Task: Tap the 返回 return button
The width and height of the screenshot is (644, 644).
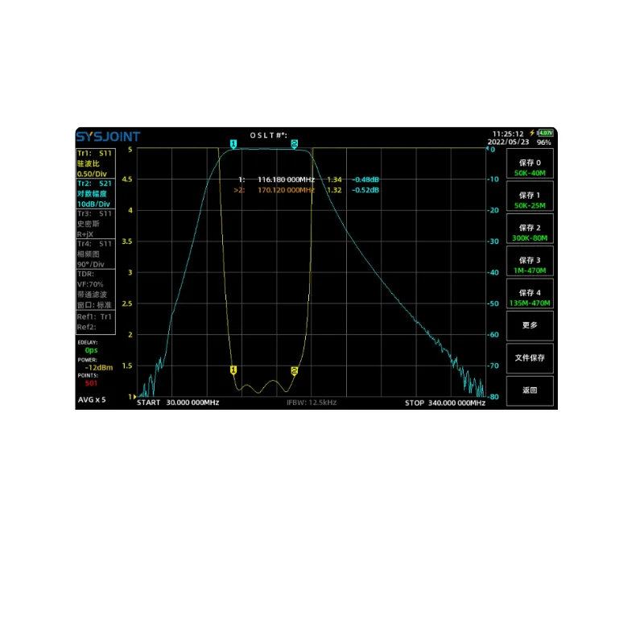Action: [x=530, y=390]
